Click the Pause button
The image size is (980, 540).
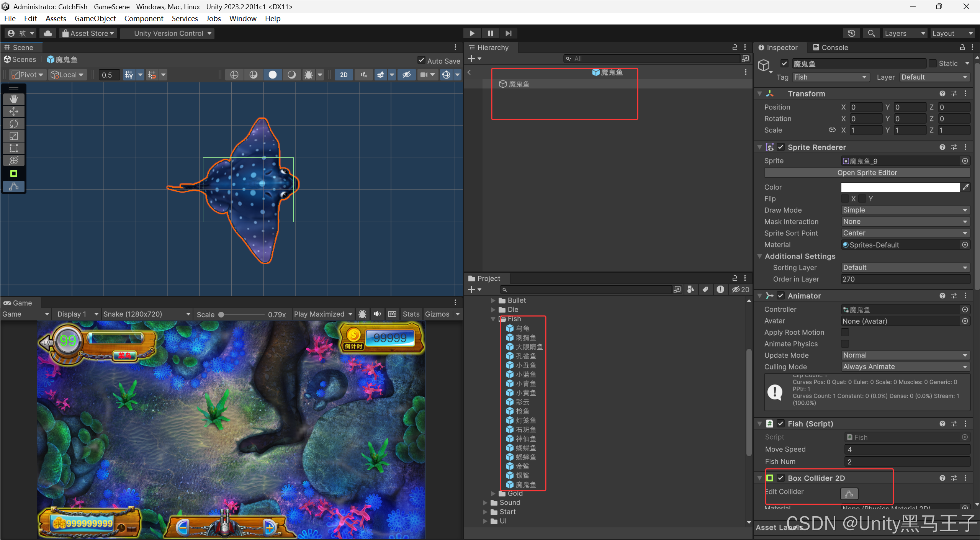490,33
